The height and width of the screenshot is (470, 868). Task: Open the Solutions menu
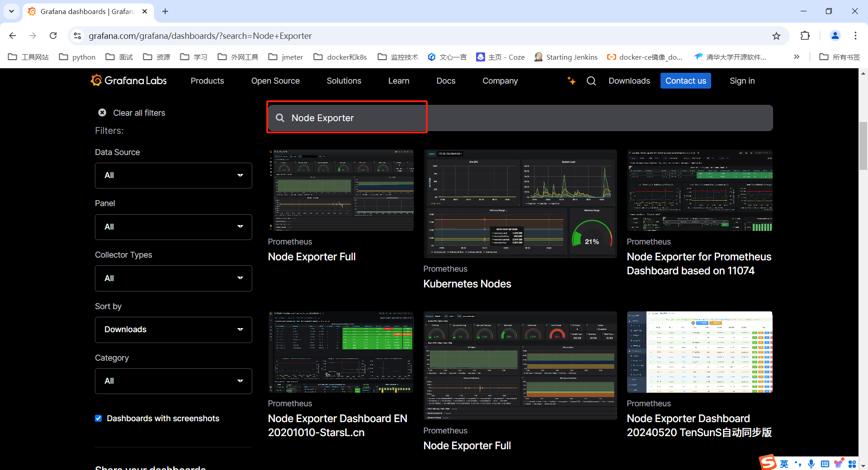(x=344, y=81)
